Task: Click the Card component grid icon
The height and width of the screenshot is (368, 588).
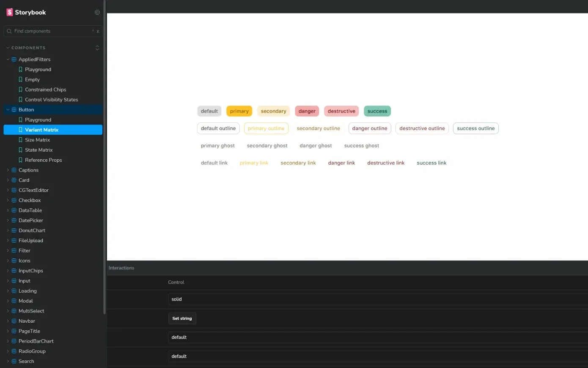Action: click(14, 180)
